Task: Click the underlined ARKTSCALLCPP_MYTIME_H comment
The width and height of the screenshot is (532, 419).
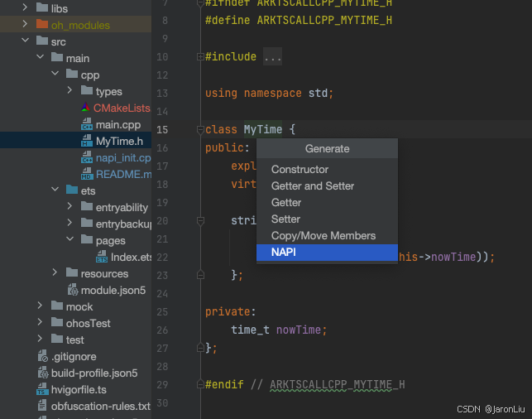Action: tap(338, 385)
